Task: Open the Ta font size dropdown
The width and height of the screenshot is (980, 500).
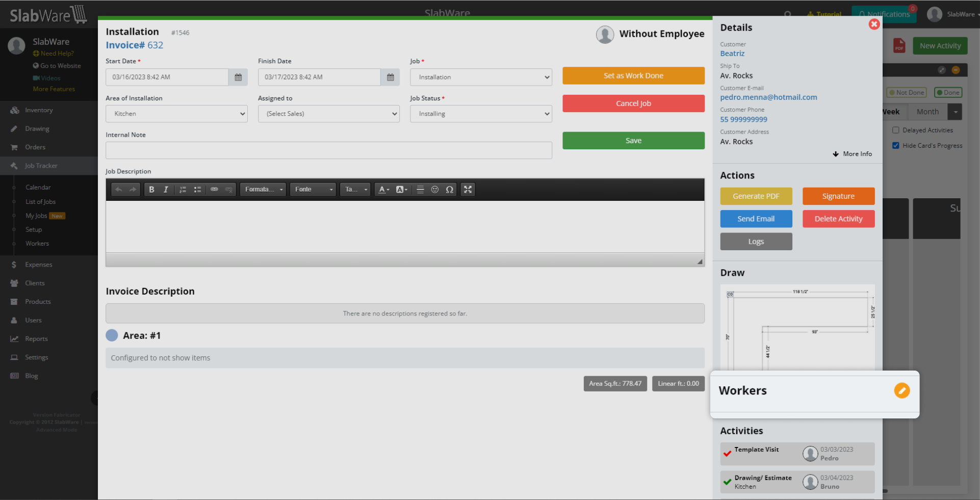Action: click(355, 190)
